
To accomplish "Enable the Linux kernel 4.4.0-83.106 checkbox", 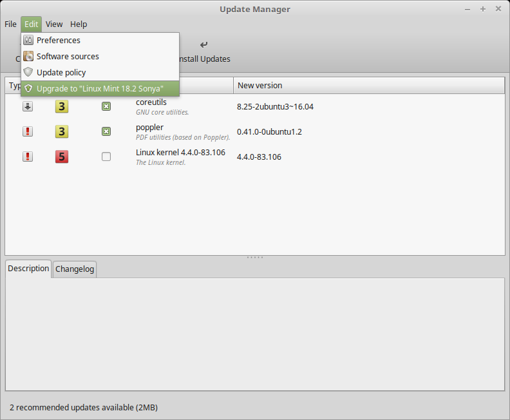I will 106,157.
